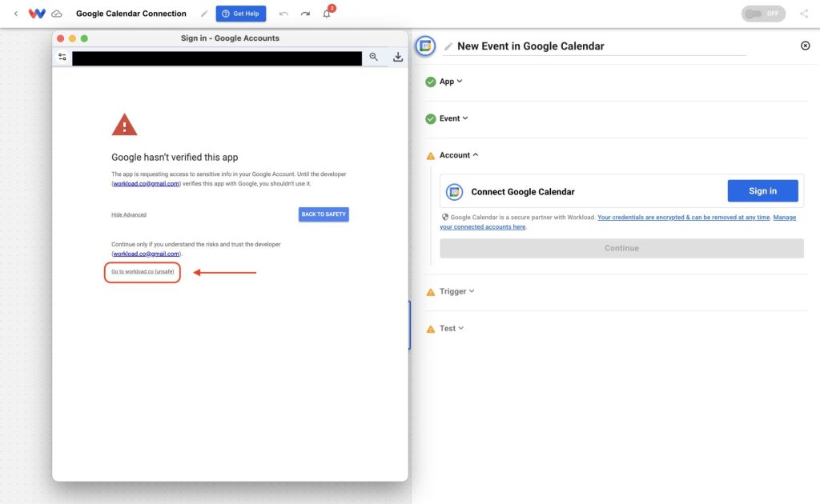Screen dimensions: 820x504
Task: Redo the last action
Action: (x=305, y=14)
